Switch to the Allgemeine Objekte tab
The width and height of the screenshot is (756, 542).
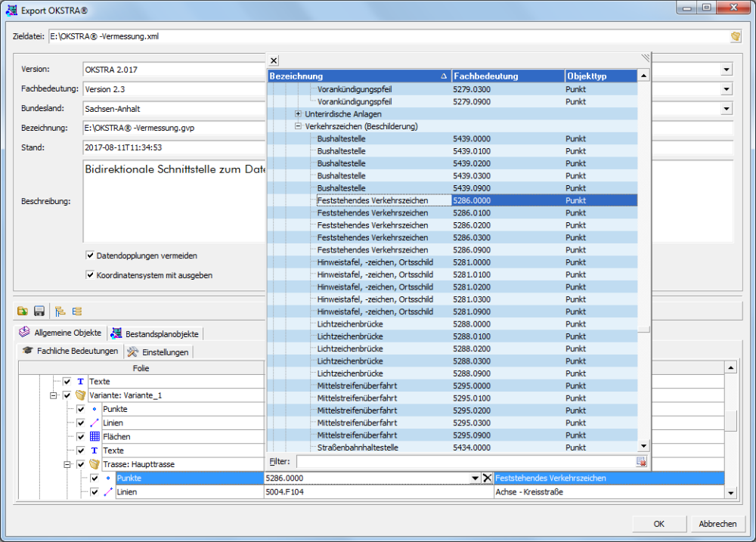60,333
